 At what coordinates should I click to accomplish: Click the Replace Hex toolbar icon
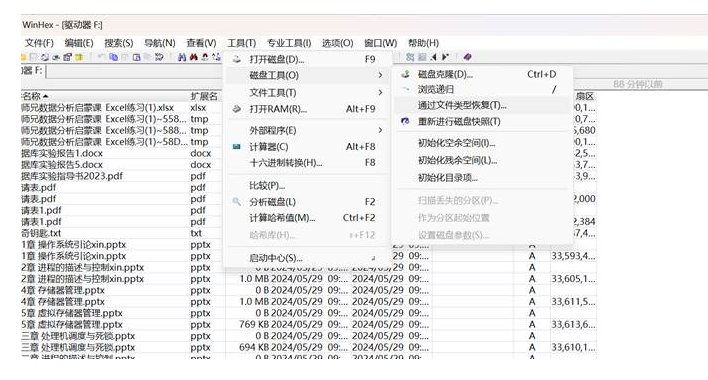(216, 57)
